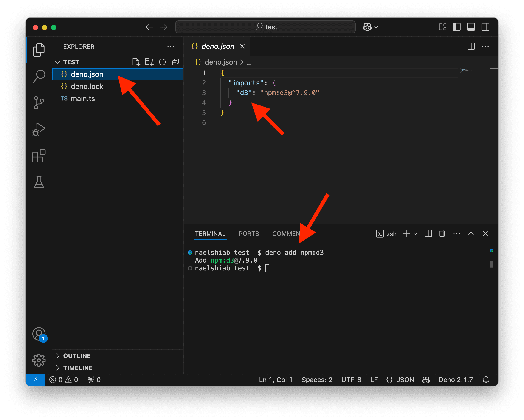Go back with the left arrow
The image size is (524, 420).
(x=149, y=27)
